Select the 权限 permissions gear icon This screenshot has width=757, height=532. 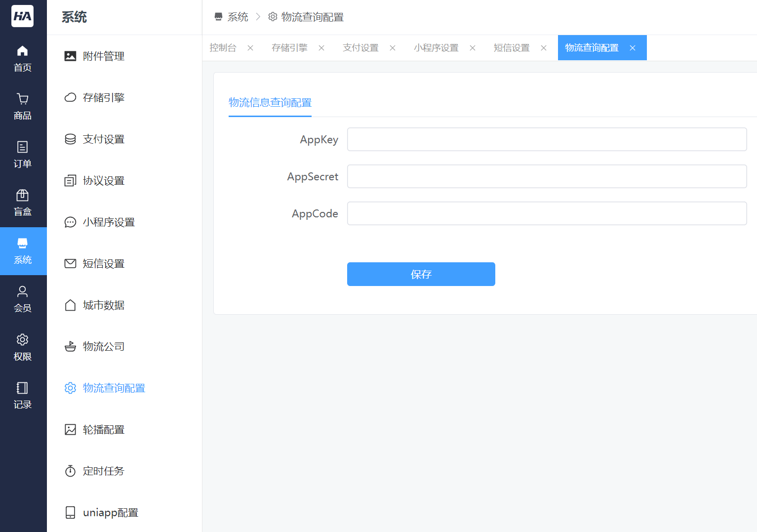22,346
